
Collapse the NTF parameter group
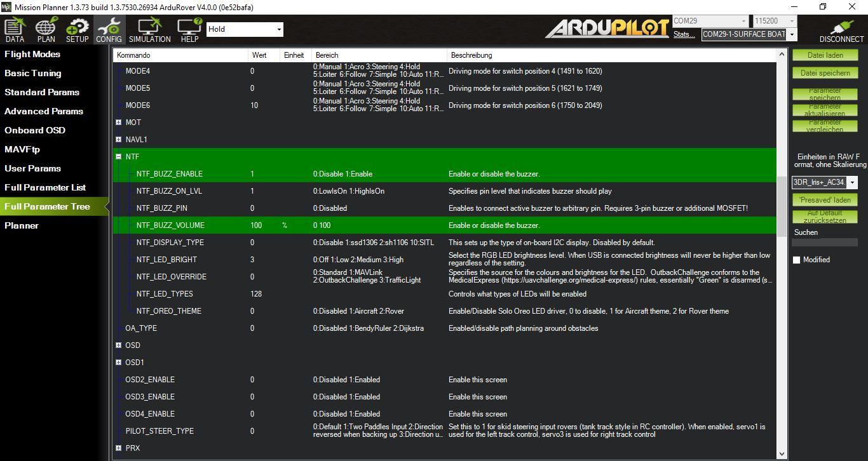pyautogui.click(x=118, y=157)
